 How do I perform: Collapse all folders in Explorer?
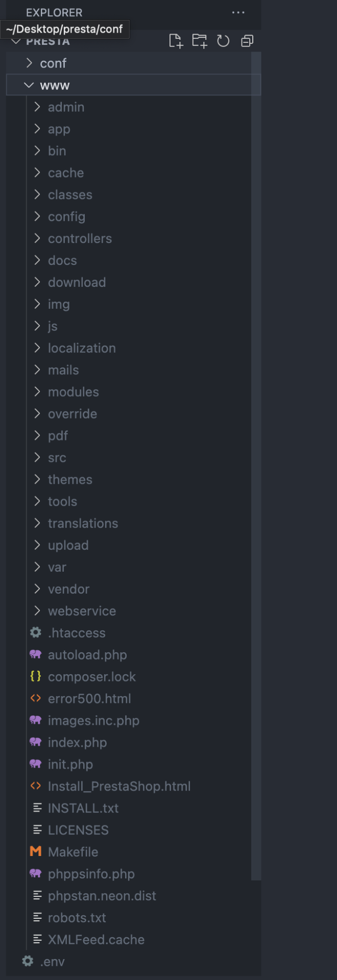247,41
